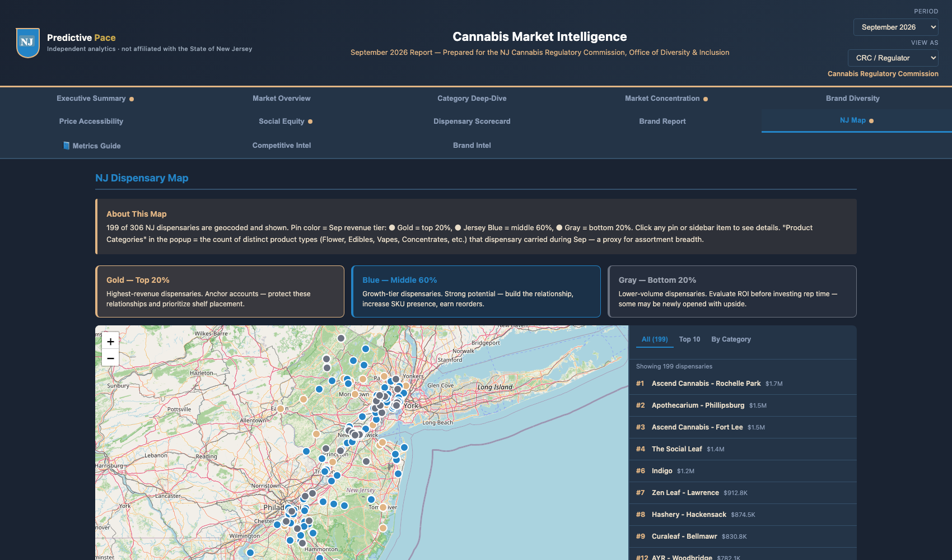Select the All (199) sidebar tab

coord(655,339)
